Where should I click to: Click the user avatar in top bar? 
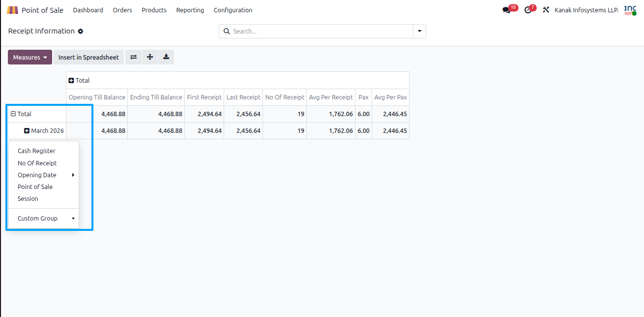[x=630, y=10]
